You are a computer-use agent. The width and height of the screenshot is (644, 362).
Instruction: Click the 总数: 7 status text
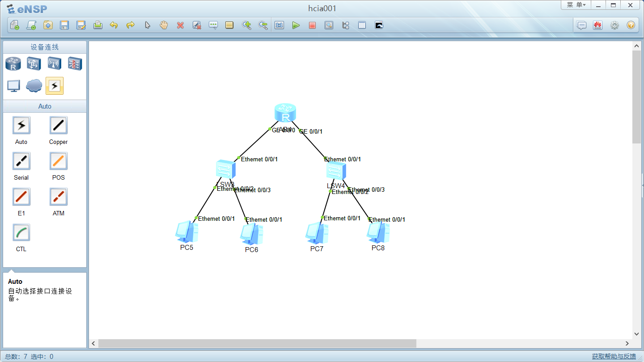coord(16,356)
